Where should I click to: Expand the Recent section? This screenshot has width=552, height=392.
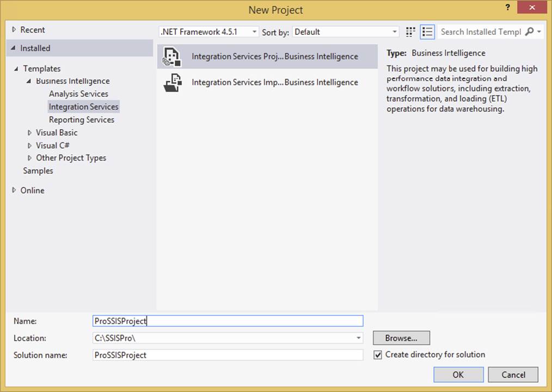pos(14,29)
